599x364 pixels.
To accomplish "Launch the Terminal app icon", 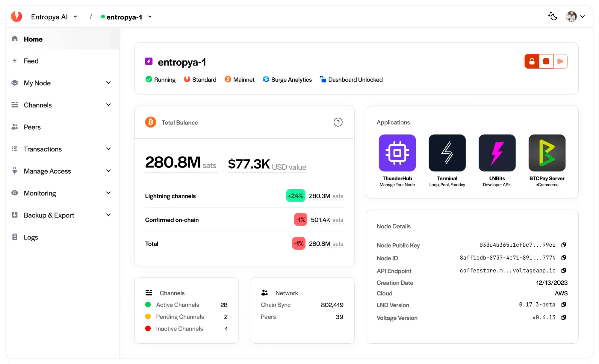I will click(447, 153).
